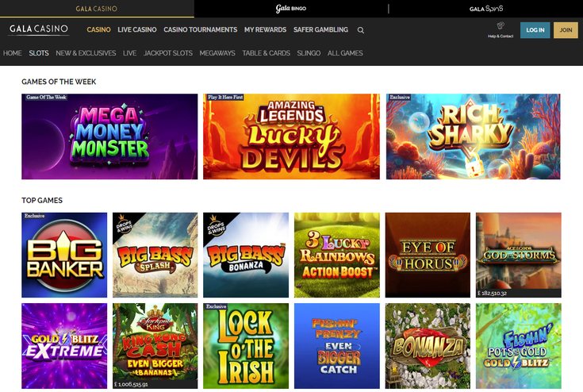Launch Age of the Gods God of Storms tile
This screenshot has width=583, height=392.
(x=519, y=255)
